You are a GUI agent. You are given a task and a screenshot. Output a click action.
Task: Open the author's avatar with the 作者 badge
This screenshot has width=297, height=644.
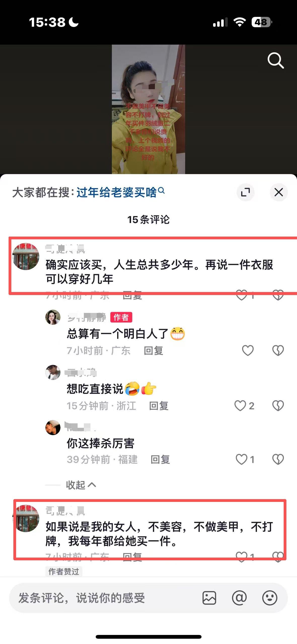pos(53,317)
